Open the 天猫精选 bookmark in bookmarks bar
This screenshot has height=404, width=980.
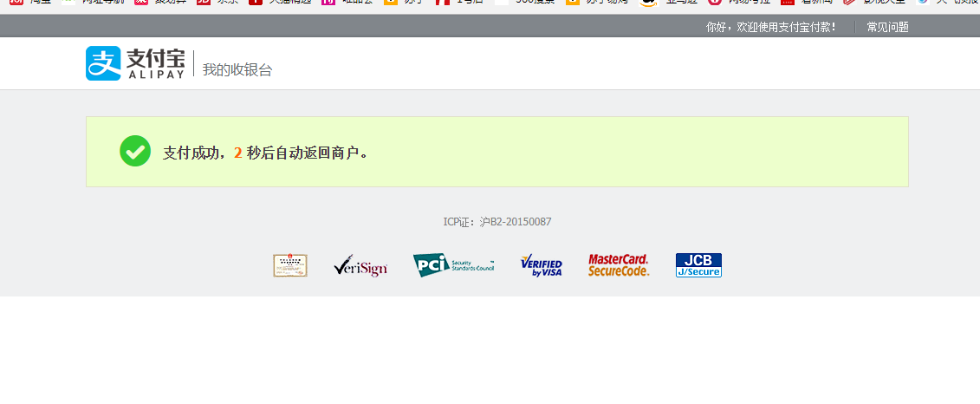(281, 3)
